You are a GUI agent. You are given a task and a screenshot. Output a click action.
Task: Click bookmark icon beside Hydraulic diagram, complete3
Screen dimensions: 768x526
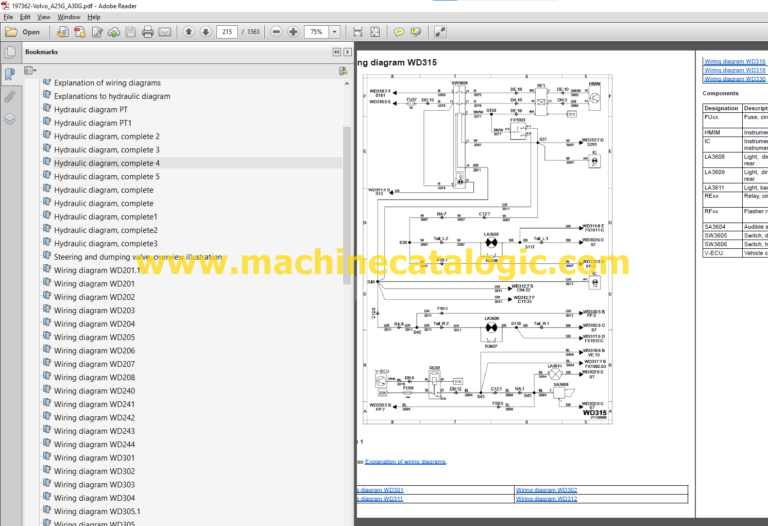pos(47,243)
